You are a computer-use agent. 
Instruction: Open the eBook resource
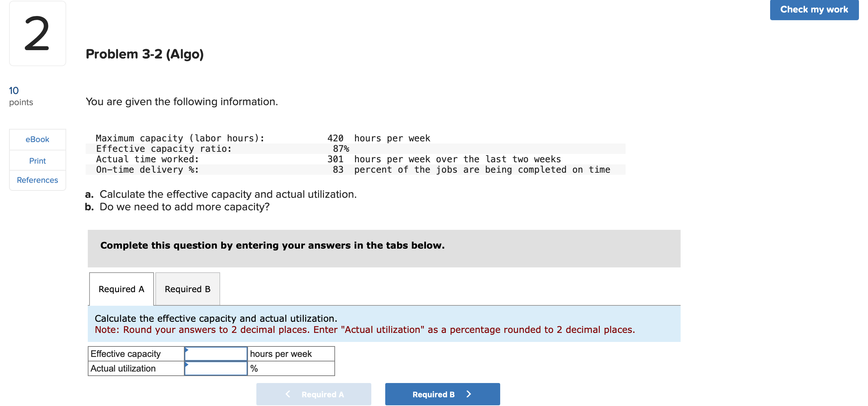pyautogui.click(x=37, y=139)
